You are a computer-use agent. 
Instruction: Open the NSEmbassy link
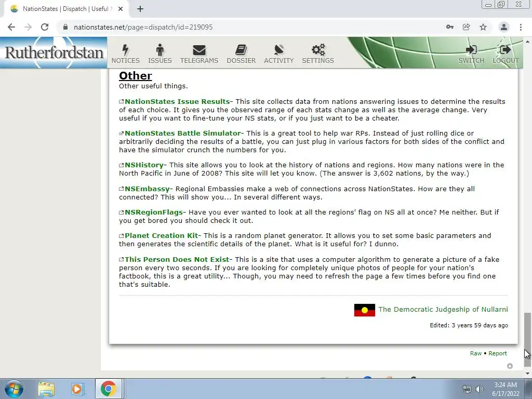147,189
